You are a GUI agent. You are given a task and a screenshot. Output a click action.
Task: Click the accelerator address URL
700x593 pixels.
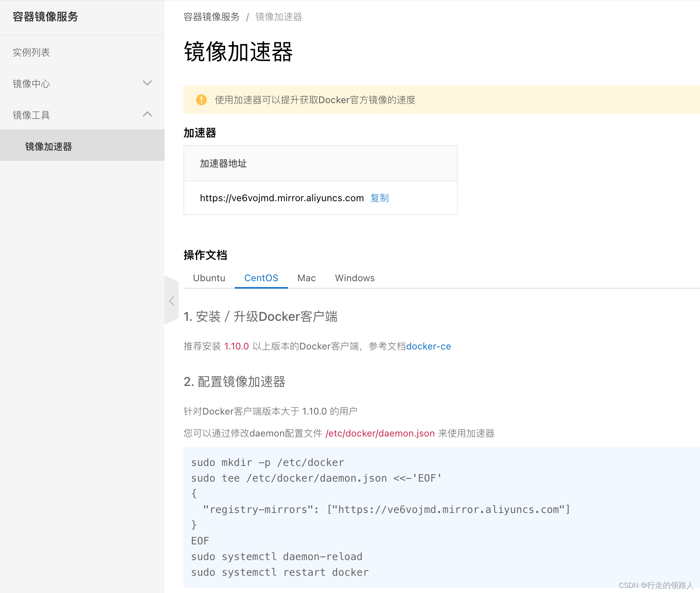click(282, 198)
